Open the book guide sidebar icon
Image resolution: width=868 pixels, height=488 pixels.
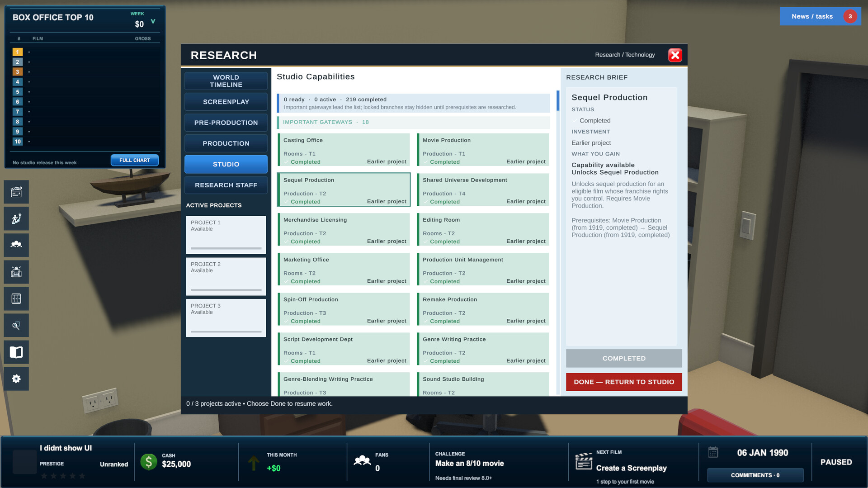tap(16, 352)
